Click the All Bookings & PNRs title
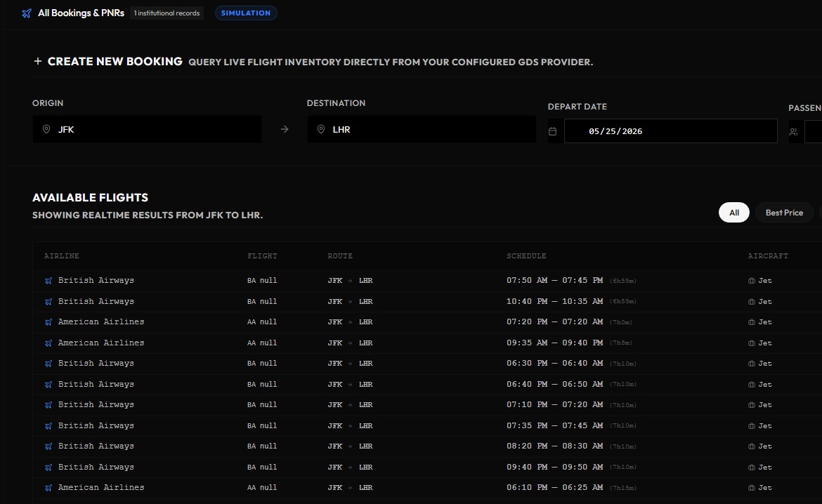 click(81, 13)
